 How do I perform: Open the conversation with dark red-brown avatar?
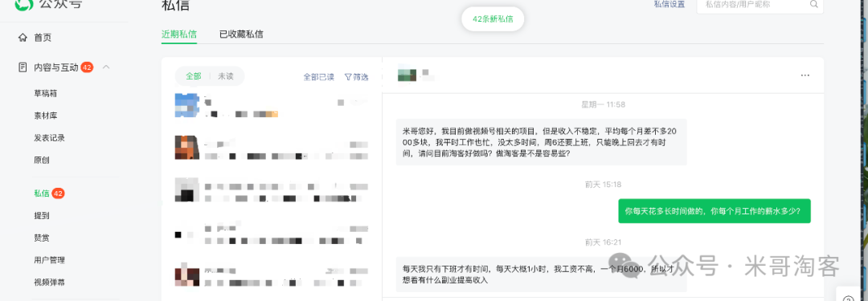pyautogui.click(x=272, y=275)
